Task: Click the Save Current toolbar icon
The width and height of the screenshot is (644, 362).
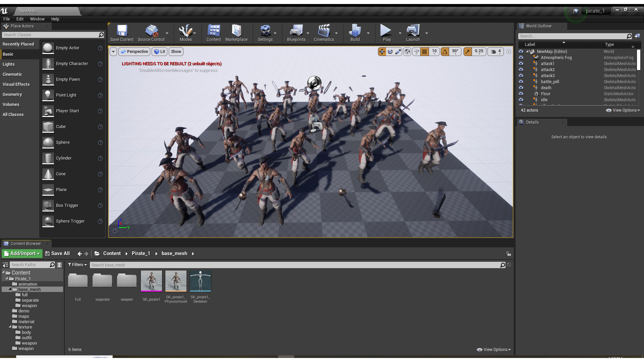Action: coord(122,33)
